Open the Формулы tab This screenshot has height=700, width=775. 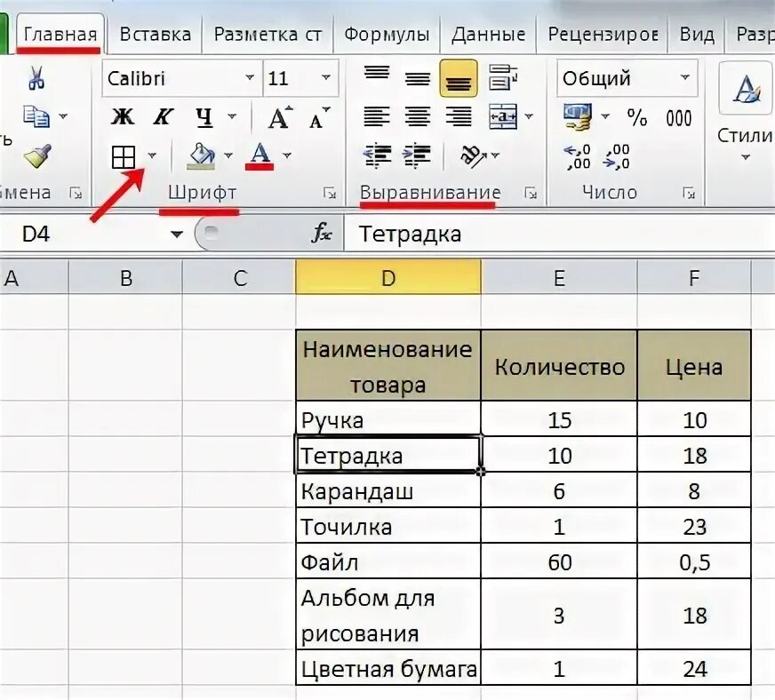tap(387, 34)
